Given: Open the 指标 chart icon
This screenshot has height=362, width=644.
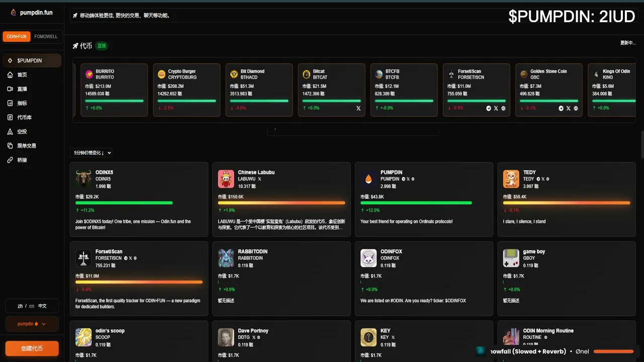Looking at the screenshot, I should click(10, 103).
